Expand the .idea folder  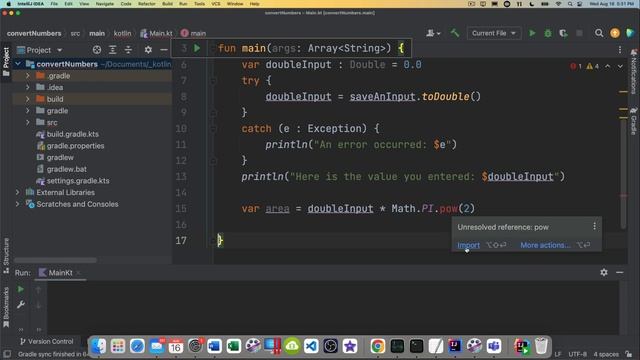coord(28,87)
